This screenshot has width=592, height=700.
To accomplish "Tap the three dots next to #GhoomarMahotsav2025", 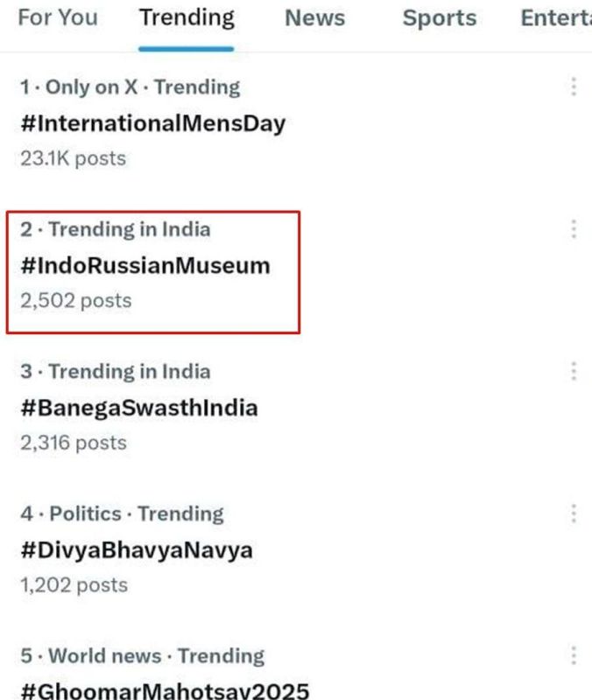I will pos(574,655).
